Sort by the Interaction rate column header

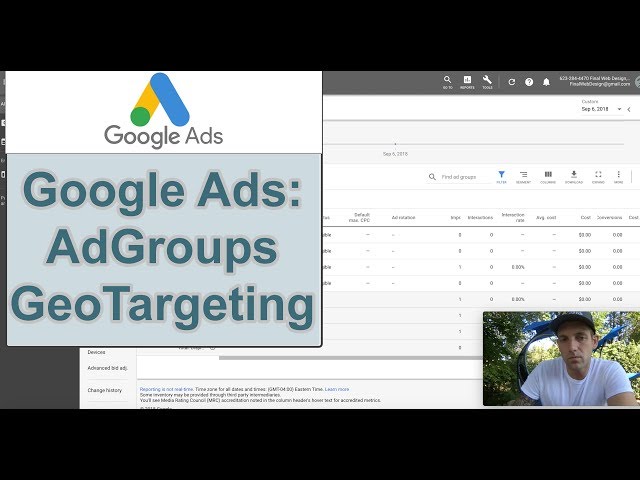(513, 218)
